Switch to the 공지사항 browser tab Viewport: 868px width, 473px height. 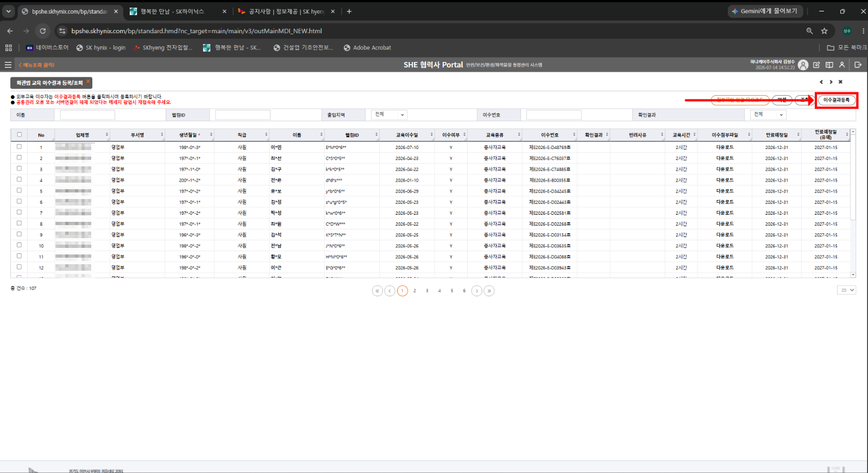[286, 11]
